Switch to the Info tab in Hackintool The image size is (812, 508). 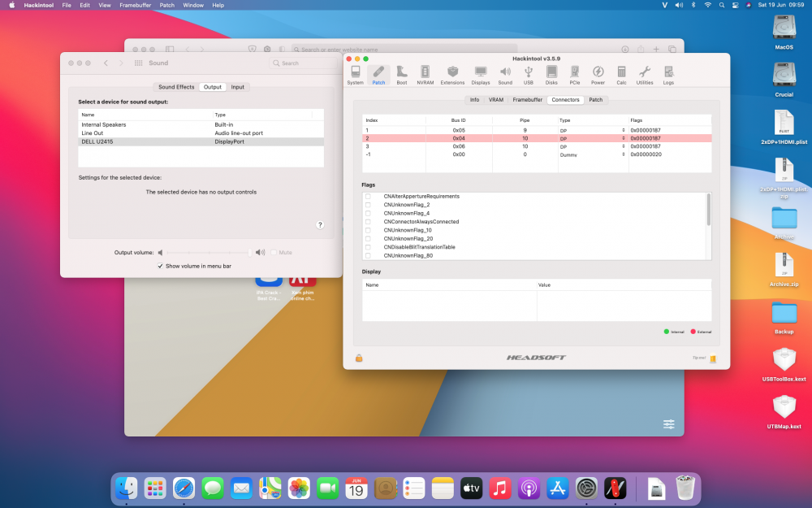pos(474,99)
